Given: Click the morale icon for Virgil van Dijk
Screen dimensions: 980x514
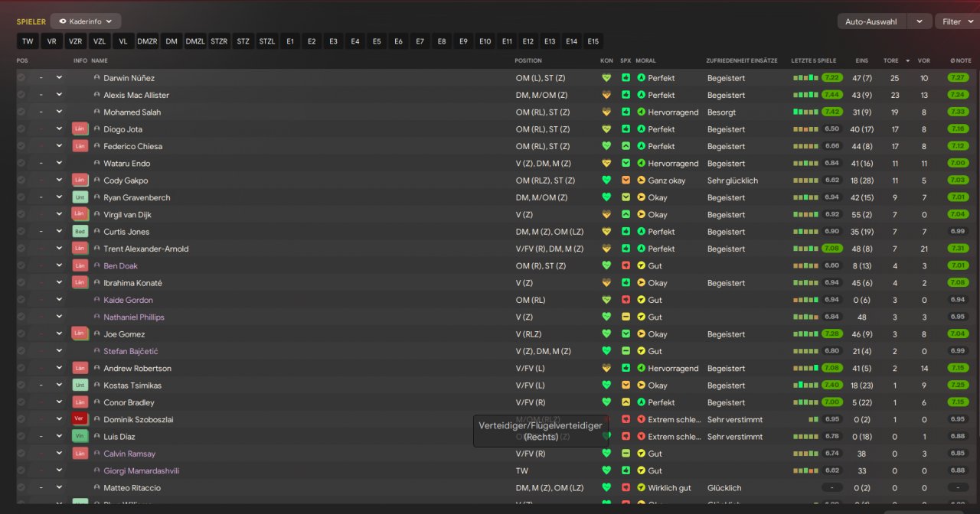Looking at the screenshot, I should (x=642, y=215).
